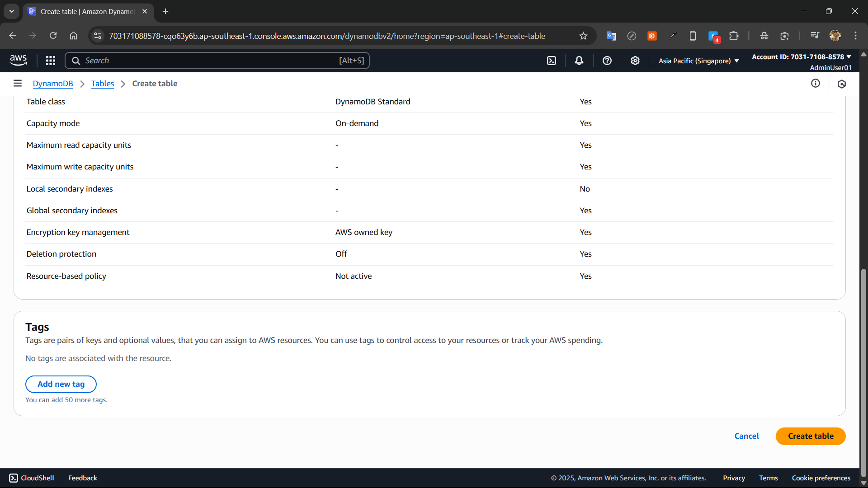Open Cookie preferences in footer
This screenshot has width=868, height=488.
pyautogui.click(x=821, y=478)
